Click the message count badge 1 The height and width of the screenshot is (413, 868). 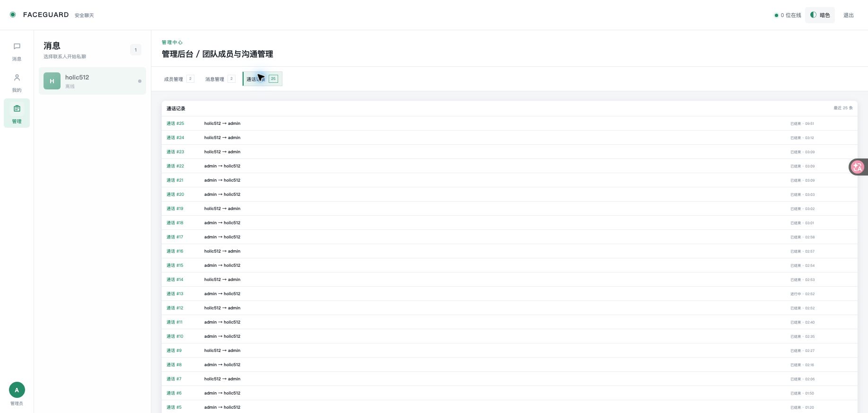(136, 50)
